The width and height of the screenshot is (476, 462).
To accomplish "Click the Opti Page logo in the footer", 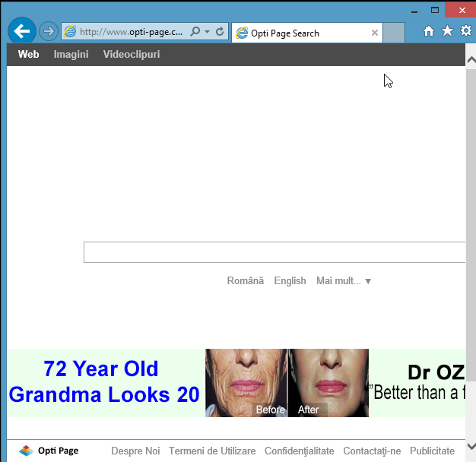I will [x=49, y=451].
